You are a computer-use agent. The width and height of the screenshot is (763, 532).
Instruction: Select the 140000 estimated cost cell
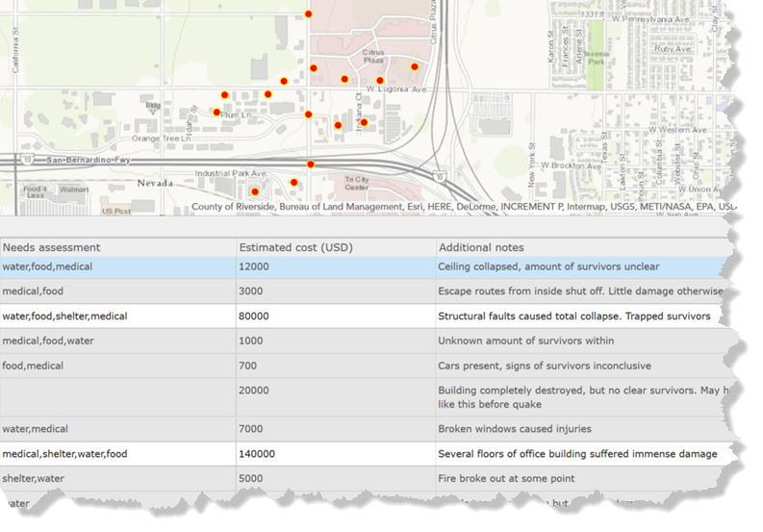tap(257, 453)
